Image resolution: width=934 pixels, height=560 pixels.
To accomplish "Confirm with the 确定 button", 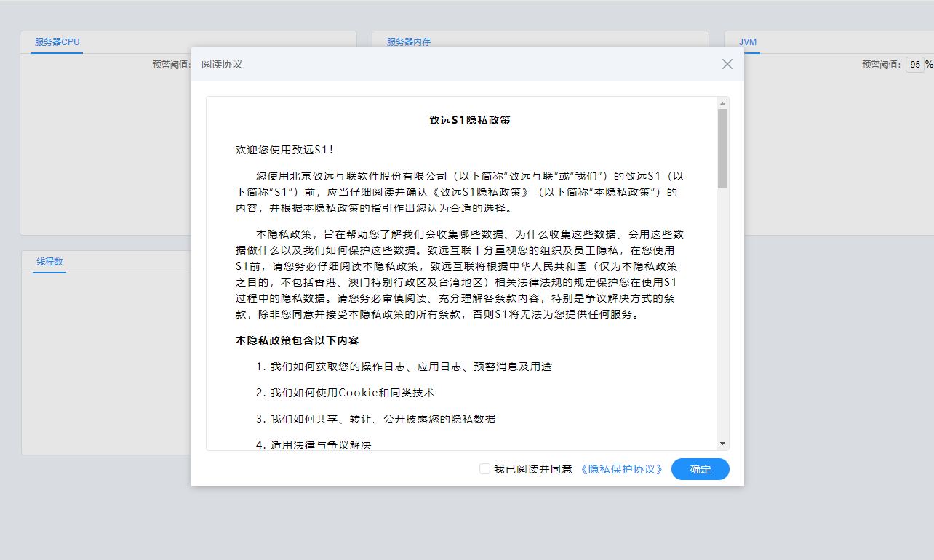I will pyautogui.click(x=700, y=469).
